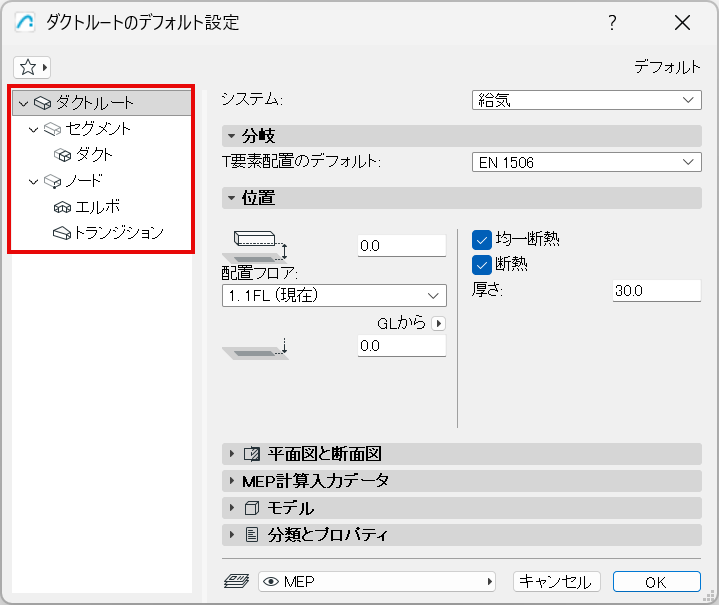Image resolution: width=719 pixels, height=605 pixels.
Task: Select ダクトルート in the tree
Action: coord(101,103)
